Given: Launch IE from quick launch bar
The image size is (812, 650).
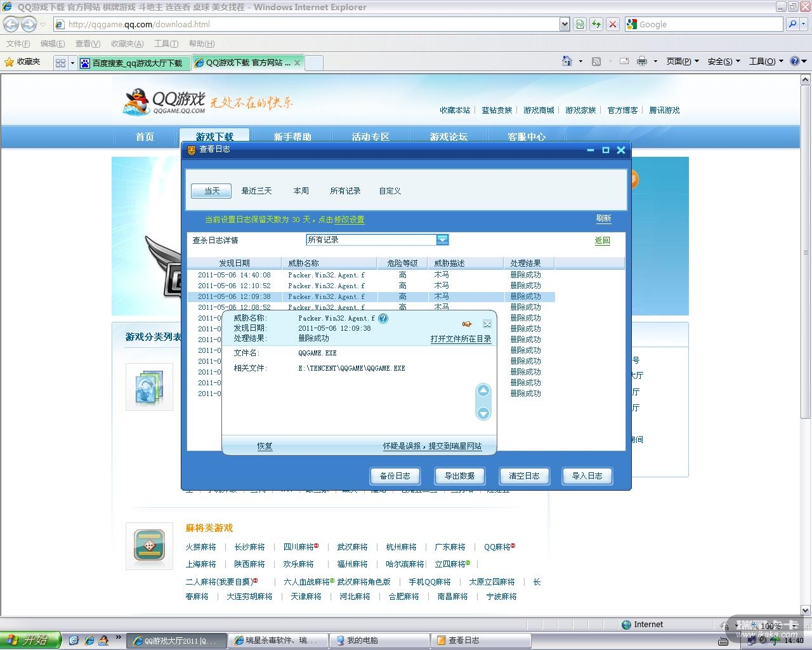Looking at the screenshot, I should [89, 640].
